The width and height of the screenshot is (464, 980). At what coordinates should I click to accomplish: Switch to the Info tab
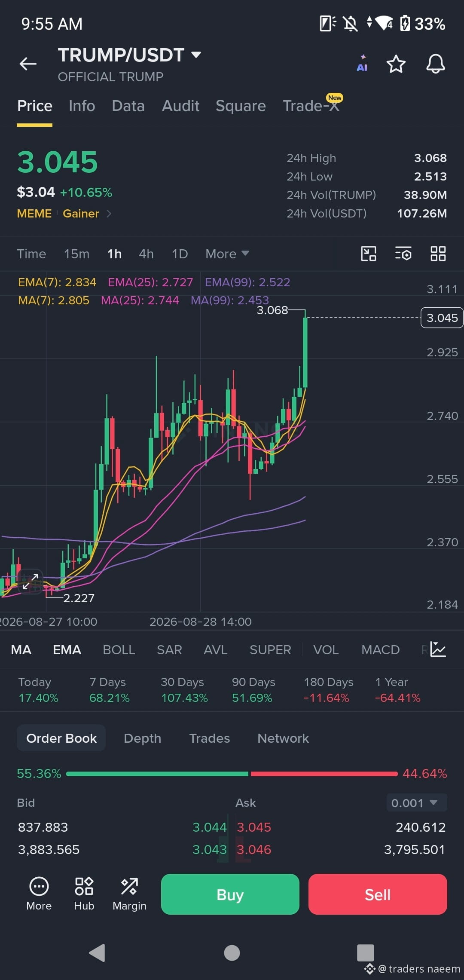coord(82,106)
